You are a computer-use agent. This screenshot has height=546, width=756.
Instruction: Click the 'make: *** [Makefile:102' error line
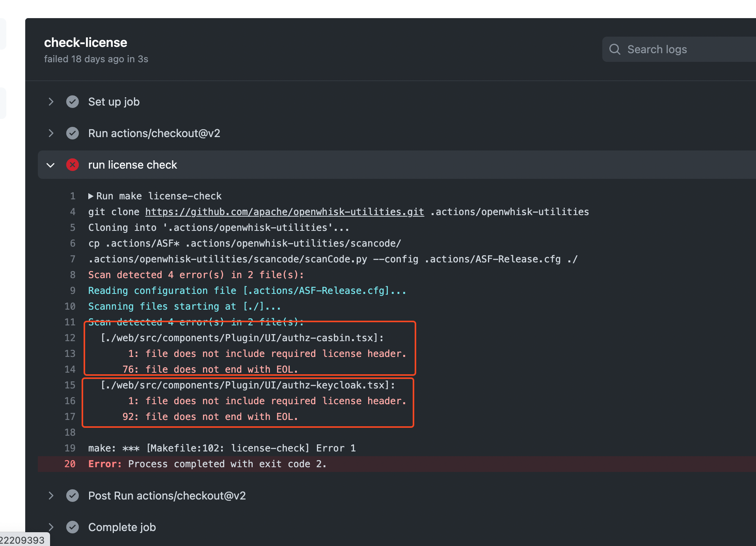[222, 448]
